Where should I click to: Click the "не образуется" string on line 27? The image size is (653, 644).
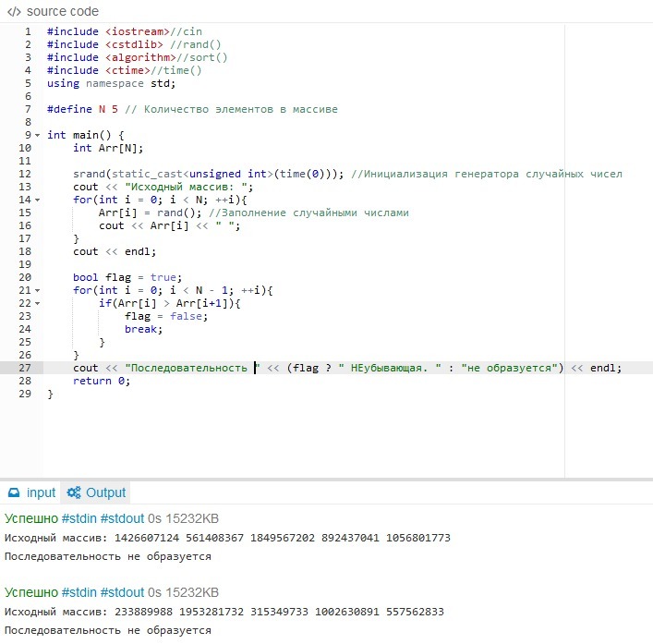509,368
